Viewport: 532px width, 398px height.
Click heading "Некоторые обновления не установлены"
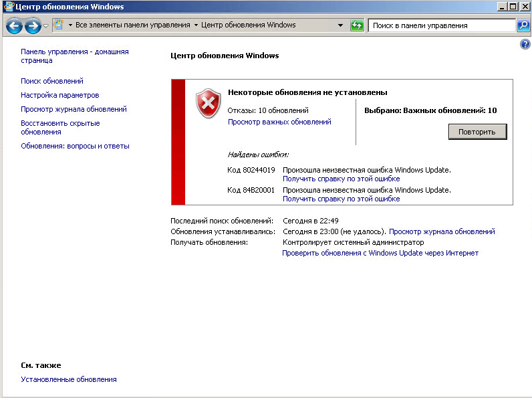click(x=307, y=92)
